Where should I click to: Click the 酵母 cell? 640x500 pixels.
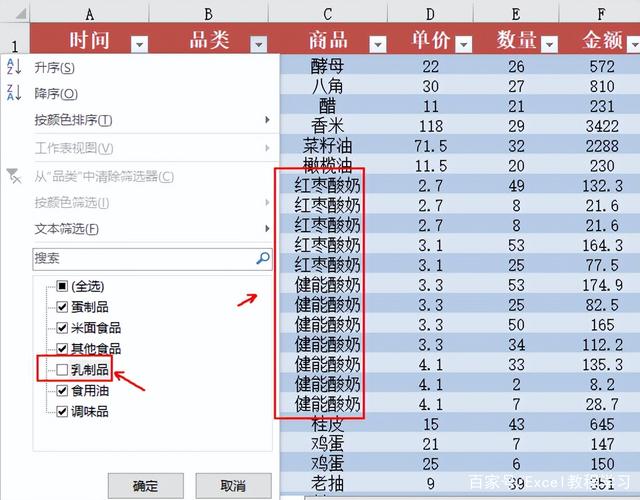(327, 66)
